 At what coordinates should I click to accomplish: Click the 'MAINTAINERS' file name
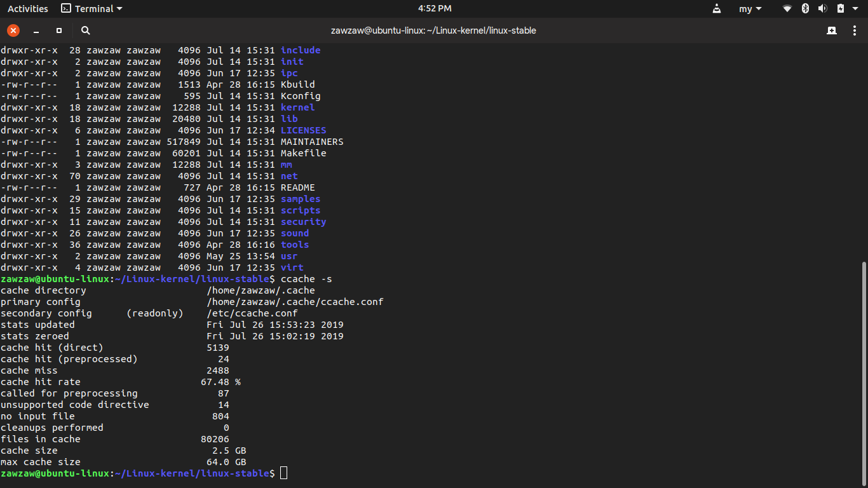pos(312,142)
